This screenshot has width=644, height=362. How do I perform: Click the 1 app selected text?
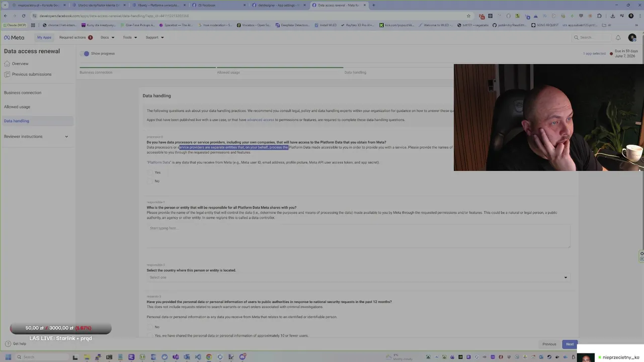594,53
